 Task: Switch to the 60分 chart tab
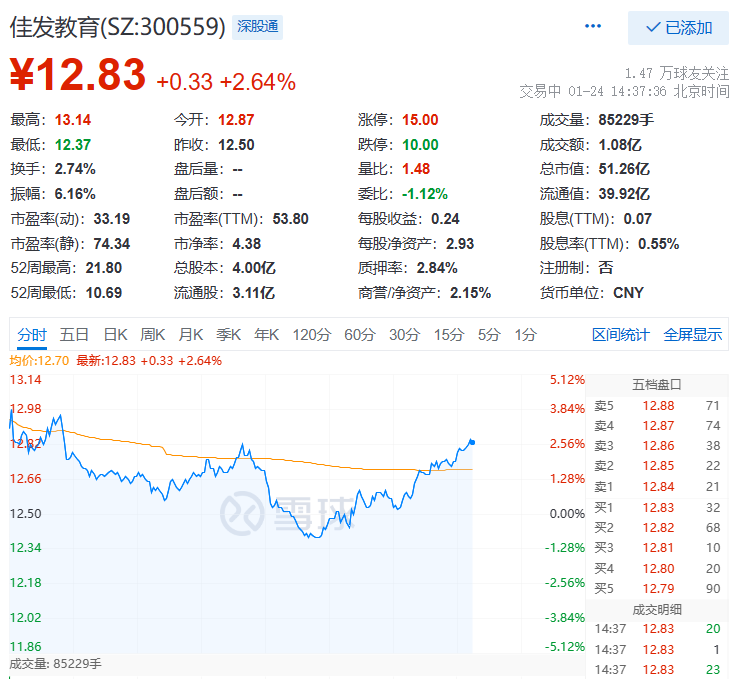tap(360, 335)
